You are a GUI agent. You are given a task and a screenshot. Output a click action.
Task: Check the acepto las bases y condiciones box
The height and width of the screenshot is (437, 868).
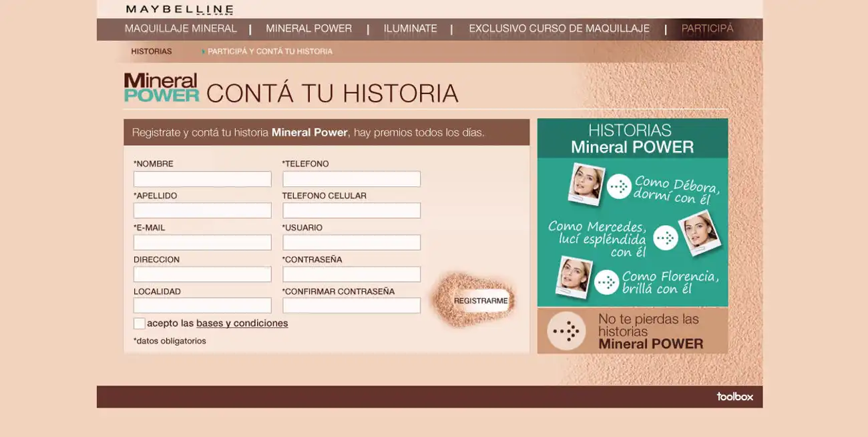(x=139, y=323)
